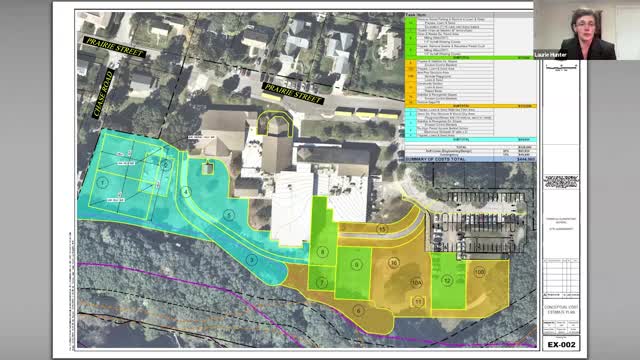The height and width of the screenshot is (360, 640).
Task: Click the upper-left 'PRAIRIE STREET' label near Chase Road
Action: (x=115, y=47)
